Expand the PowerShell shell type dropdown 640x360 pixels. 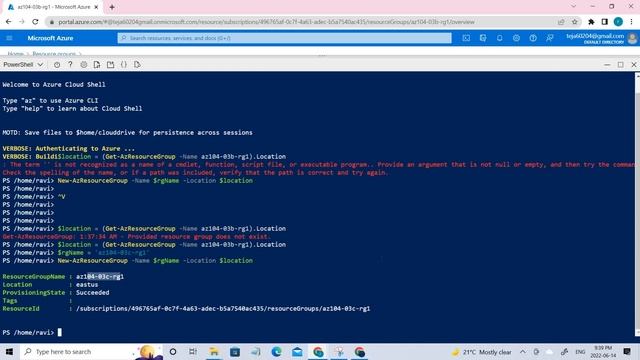point(23,64)
